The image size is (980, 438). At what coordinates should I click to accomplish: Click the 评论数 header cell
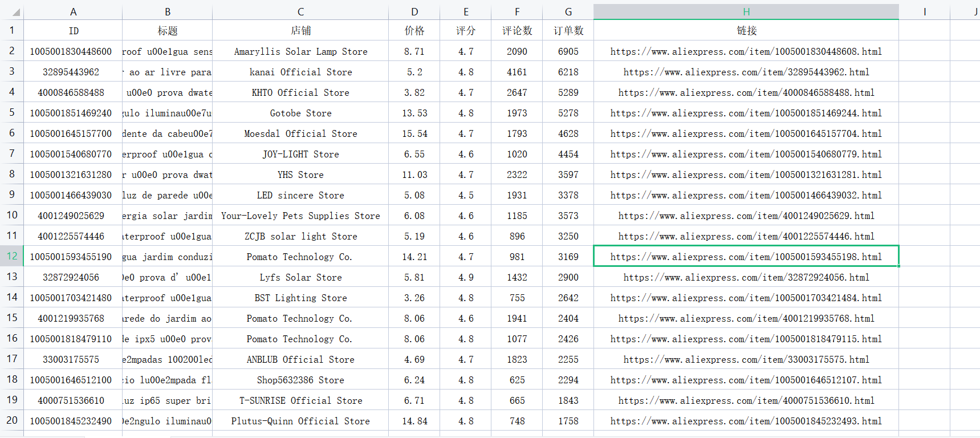click(x=517, y=30)
